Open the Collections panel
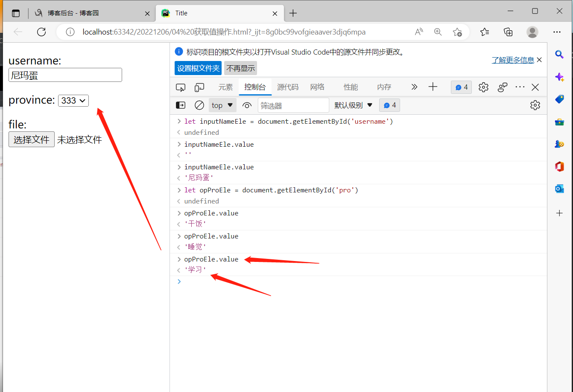Image resolution: width=573 pixels, height=392 pixels. point(508,32)
